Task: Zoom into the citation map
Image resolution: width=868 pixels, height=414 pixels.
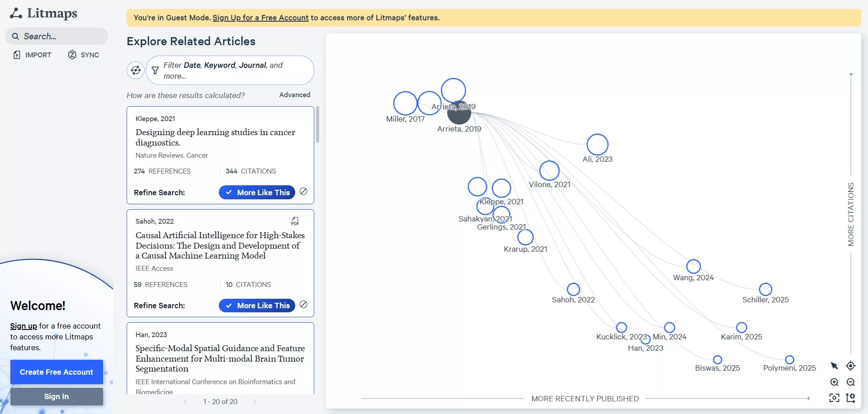Action: coord(835,382)
